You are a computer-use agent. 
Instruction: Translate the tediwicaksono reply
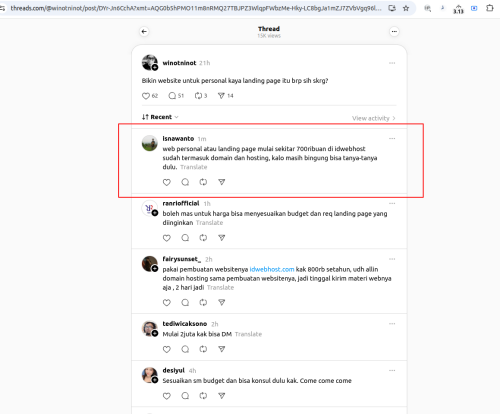coord(248,334)
